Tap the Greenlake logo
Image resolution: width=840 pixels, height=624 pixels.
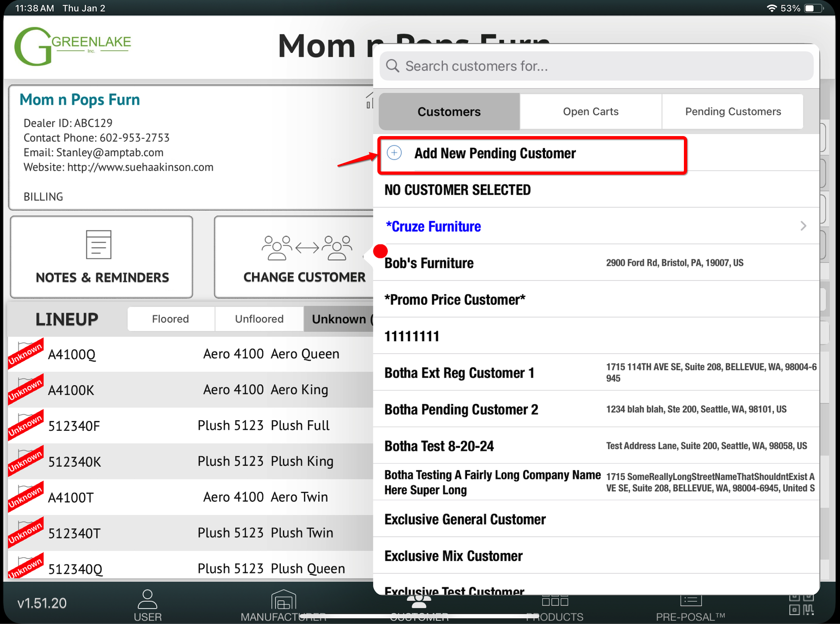click(x=73, y=46)
